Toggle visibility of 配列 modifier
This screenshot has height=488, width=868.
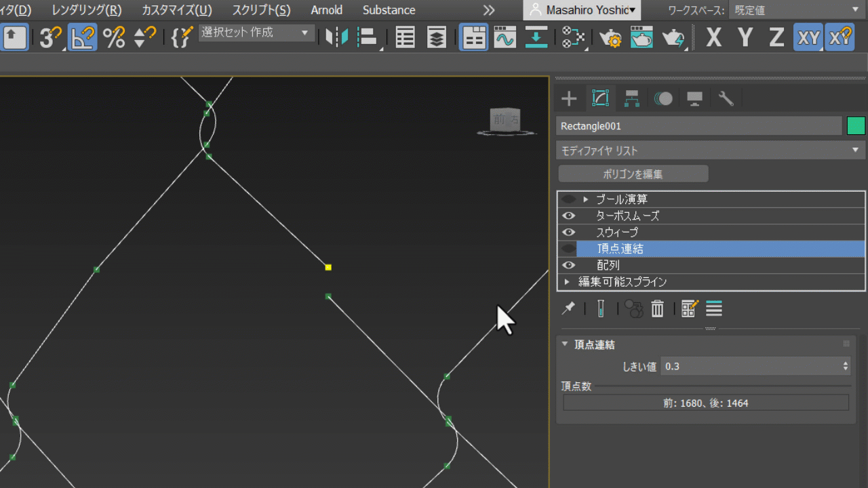click(568, 265)
